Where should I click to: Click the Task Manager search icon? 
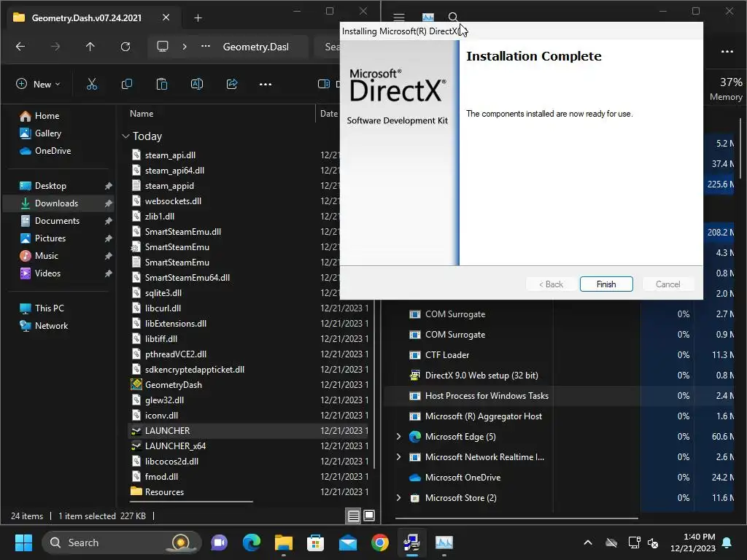452,17
